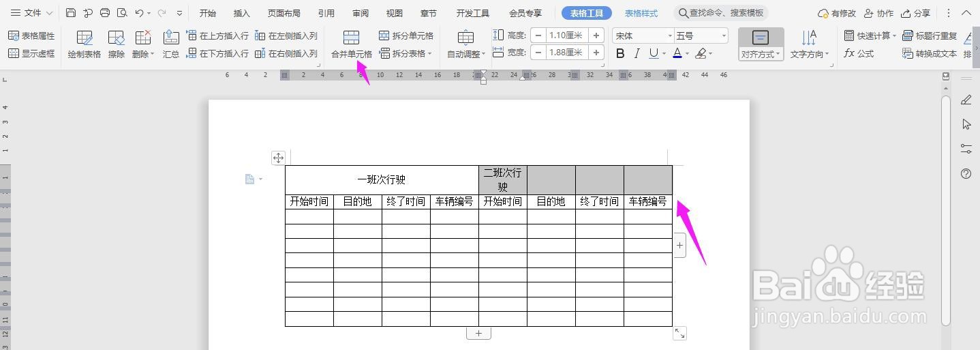The height and width of the screenshot is (350, 980).
Task: Open the 删除 delete dropdown
Action: pyautogui.click(x=143, y=45)
